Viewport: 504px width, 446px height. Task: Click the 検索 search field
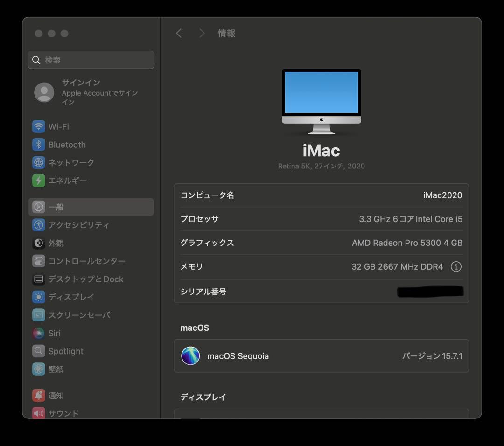pos(91,60)
